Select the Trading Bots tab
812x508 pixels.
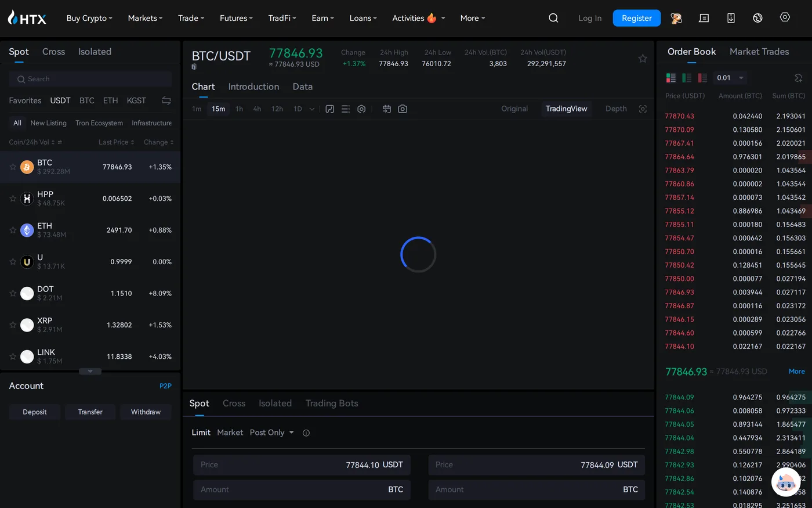[x=332, y=403]
